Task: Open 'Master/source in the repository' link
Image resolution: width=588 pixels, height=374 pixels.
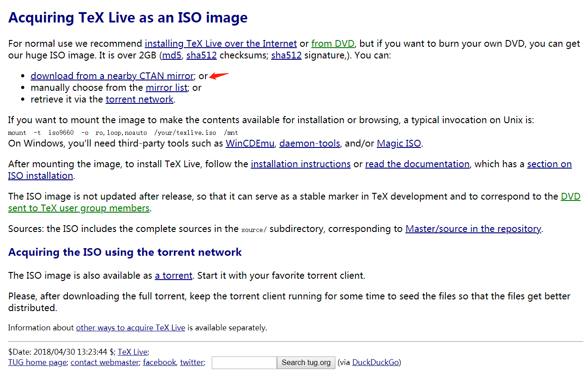Action: [x=473, y=229]
